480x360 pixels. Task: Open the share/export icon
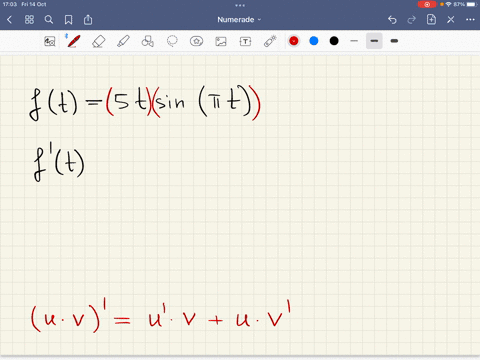pos(88,19)
